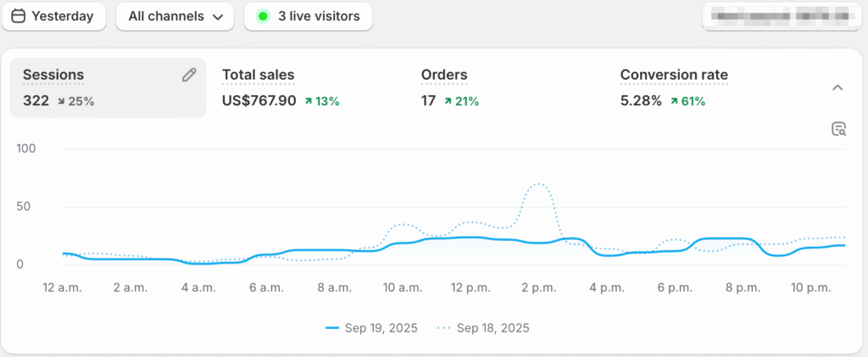This screenshot has width=868, height=357.
Task: Click the down arrow beside Sessions 25%
Action: (61, 102)
